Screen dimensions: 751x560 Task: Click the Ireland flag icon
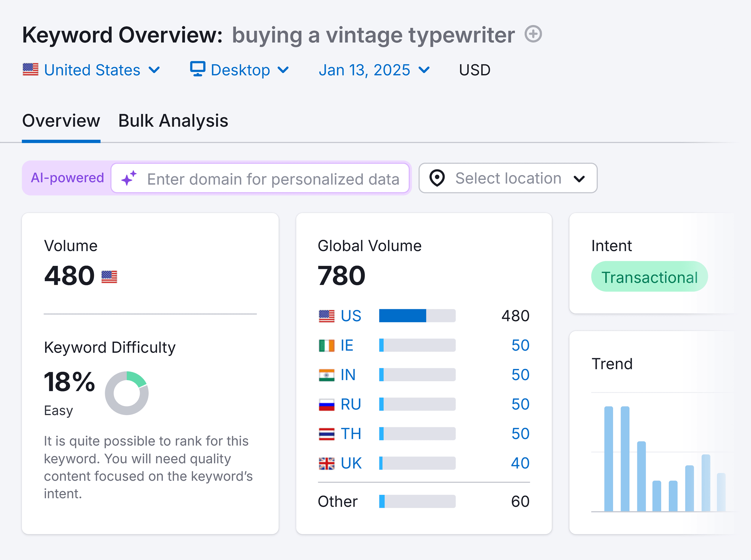pyautogui.click(x=327, y=345)
